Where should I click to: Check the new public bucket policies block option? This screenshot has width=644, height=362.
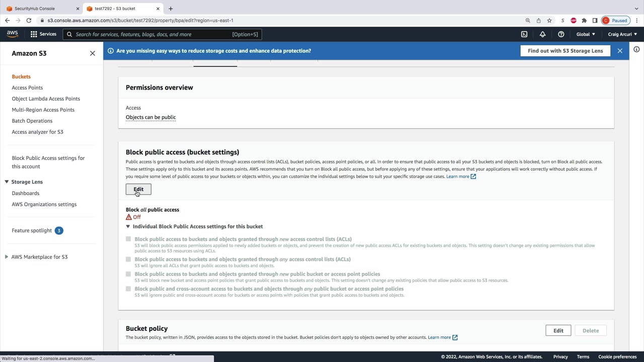click(x=128, y=275)
